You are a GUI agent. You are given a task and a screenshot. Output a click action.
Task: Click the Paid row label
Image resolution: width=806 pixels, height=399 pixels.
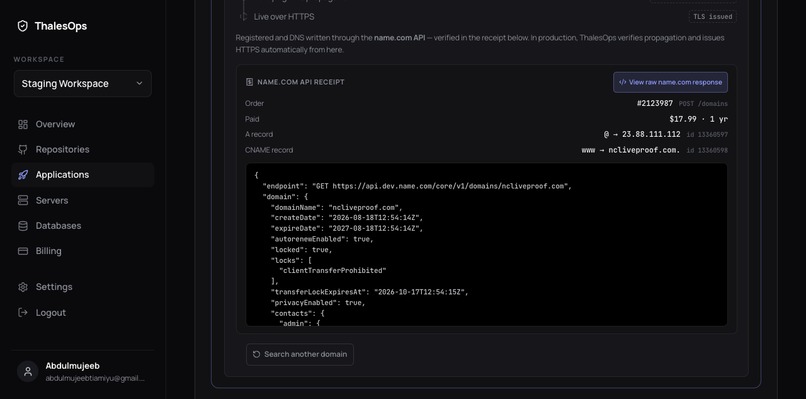pos(252,119)
